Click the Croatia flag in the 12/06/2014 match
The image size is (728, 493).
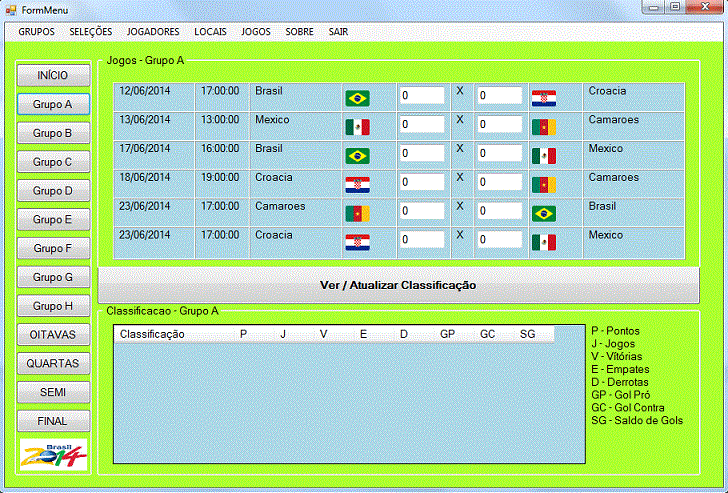543,98
